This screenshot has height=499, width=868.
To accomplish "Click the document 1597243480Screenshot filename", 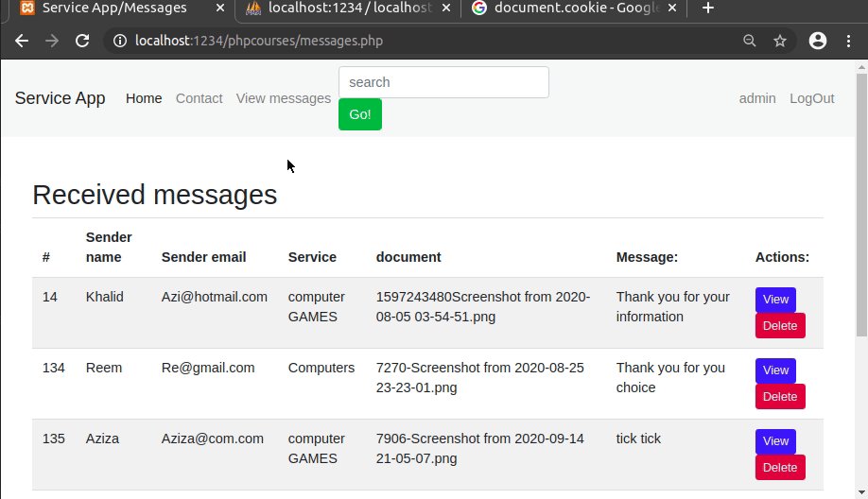I will (x=483, y=307).
